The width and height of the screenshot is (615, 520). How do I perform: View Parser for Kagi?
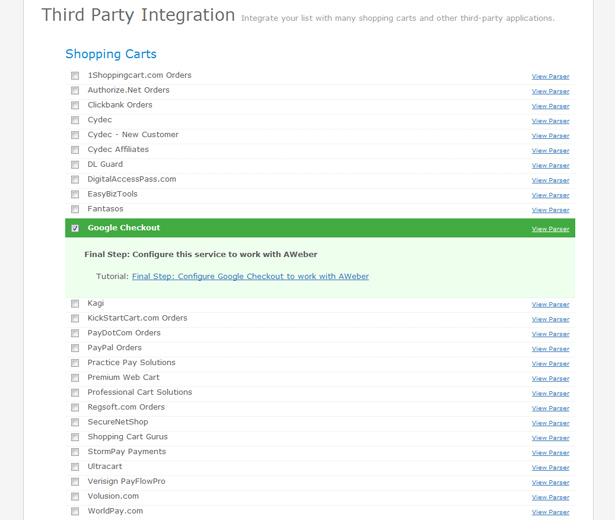(x=550, y=305)
